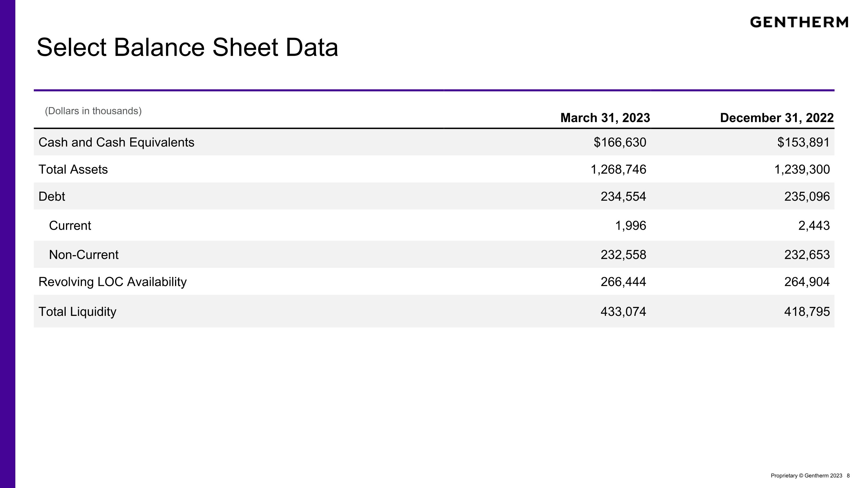Image resolution: width=868 pixels, height=488 pixels.
Task: Select the March 31, 2023 column header
Action: coord(605,118)
